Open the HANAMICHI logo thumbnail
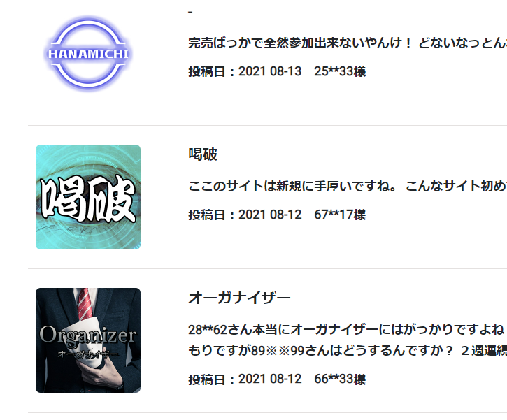The width and height of the screenshot is (507, 420). [88, 54]
